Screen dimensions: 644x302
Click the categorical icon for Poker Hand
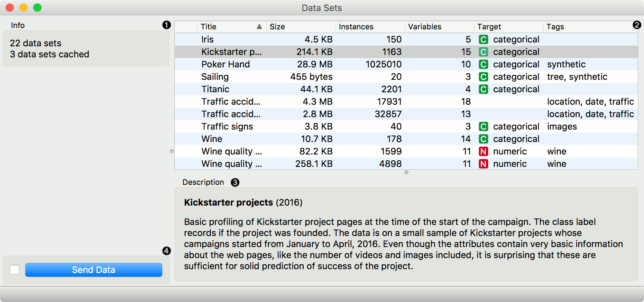[x=483, y=64]
